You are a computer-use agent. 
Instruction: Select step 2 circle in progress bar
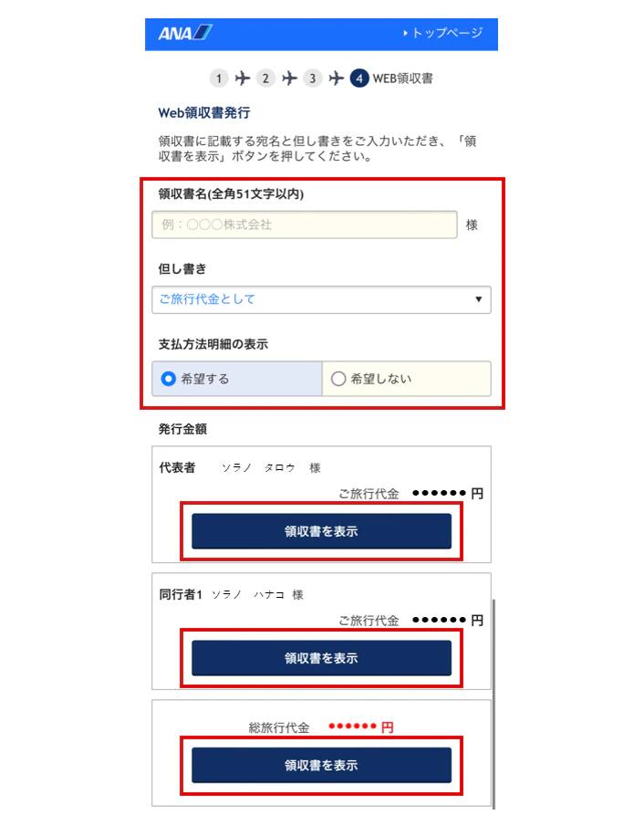(x=265, y=78)
